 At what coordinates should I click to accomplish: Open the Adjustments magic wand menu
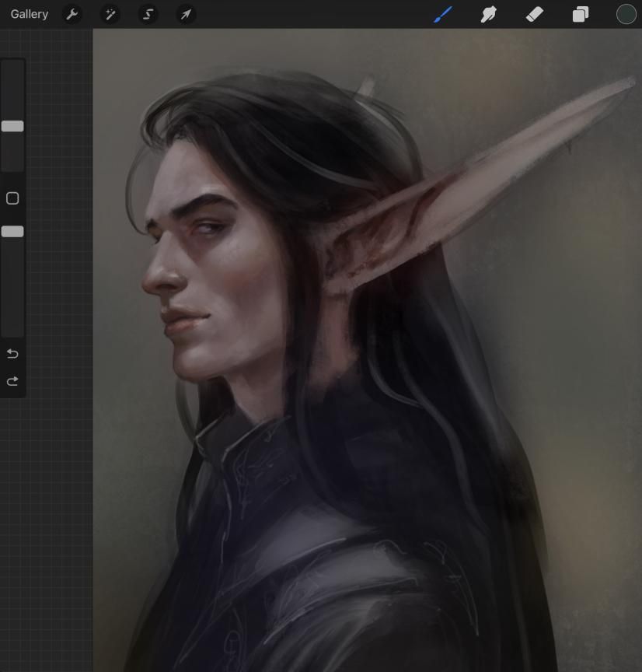pyautogui.click(x=110, y=15)
